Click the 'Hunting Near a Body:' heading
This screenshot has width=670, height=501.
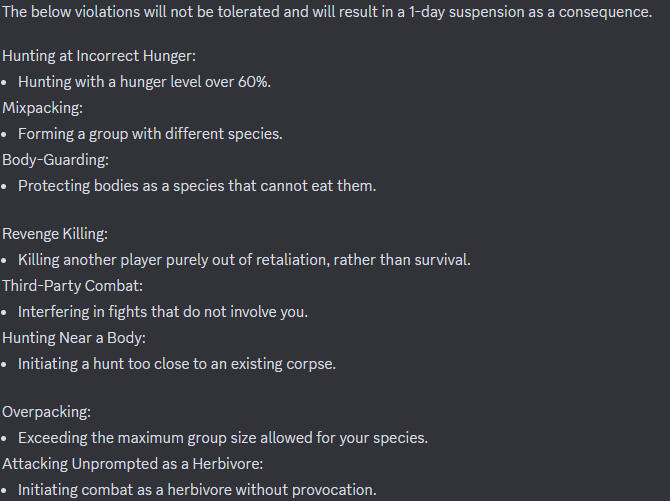tap(74, 338)
